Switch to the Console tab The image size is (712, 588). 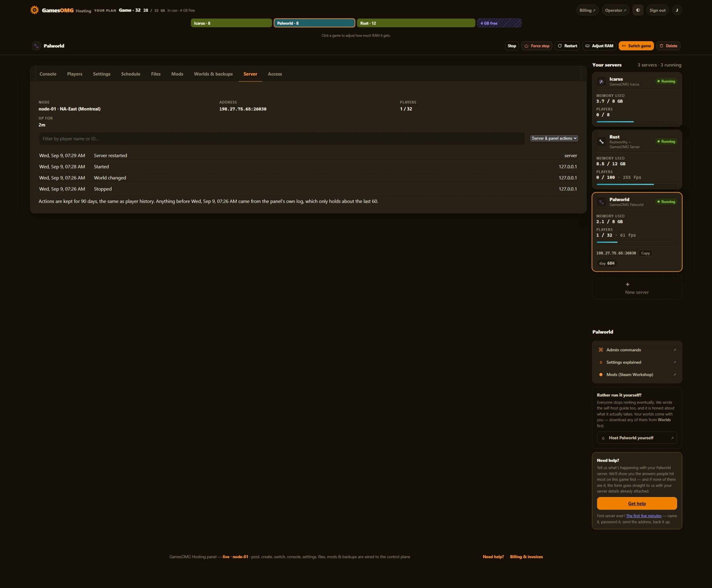(48, 74)
